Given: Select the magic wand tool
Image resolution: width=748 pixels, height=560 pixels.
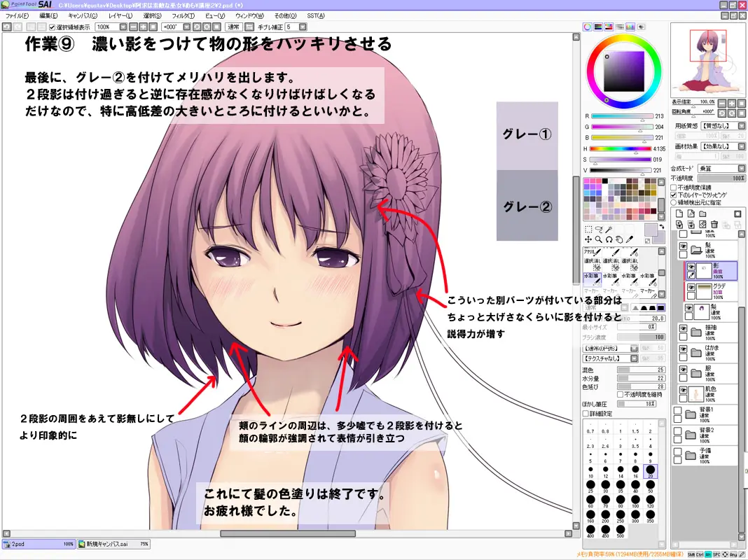Looking at the screenshot, I should point(609,229).
